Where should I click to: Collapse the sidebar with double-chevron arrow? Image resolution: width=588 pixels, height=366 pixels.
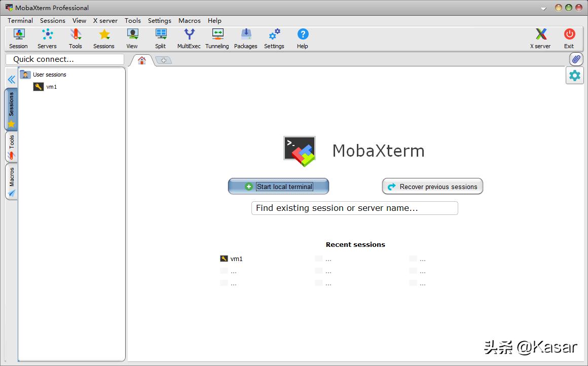pyautogui.click(x=11, y=80)
